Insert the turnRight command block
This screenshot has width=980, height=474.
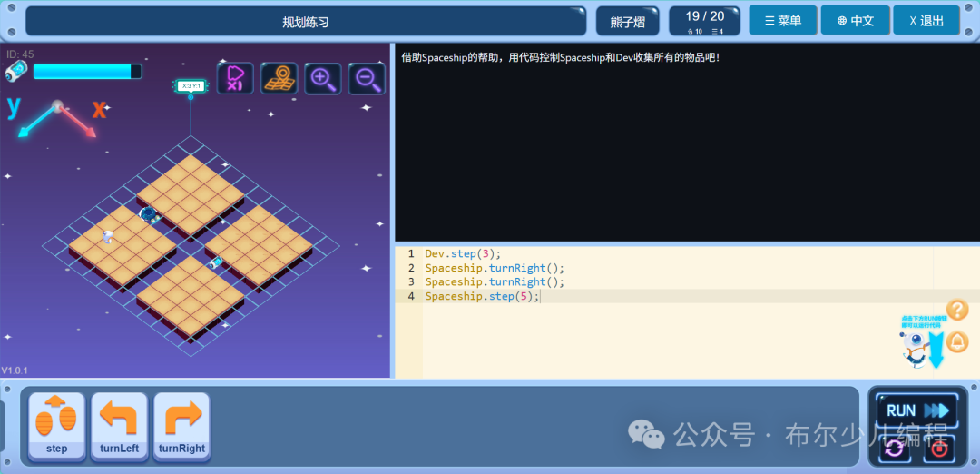181,427
